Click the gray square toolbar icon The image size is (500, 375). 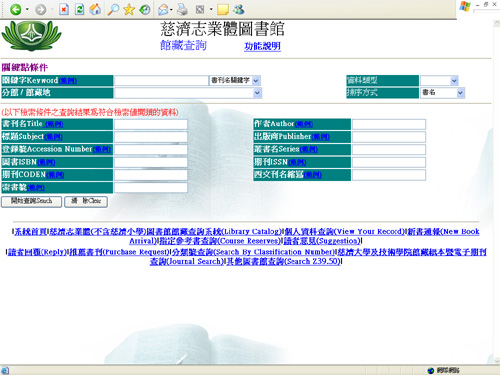pyautogui.click(x=200, y=9)
